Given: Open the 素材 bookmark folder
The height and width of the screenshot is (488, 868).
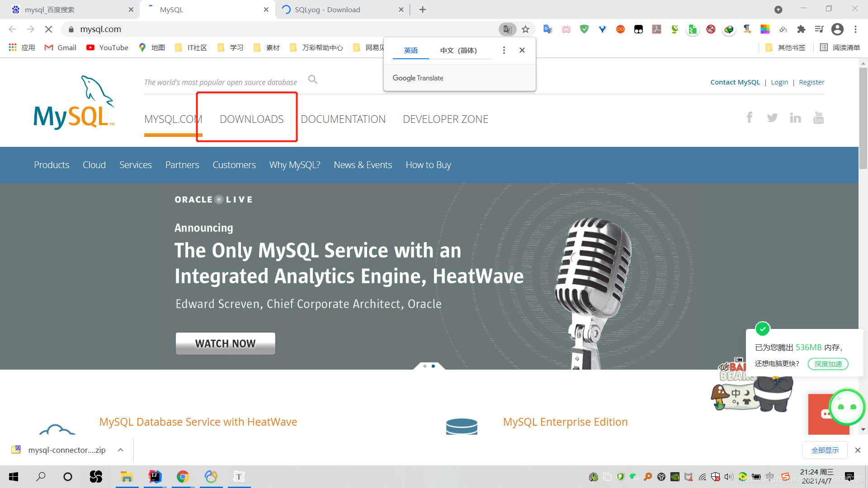Looking at the screenshot, I should 267,47.
